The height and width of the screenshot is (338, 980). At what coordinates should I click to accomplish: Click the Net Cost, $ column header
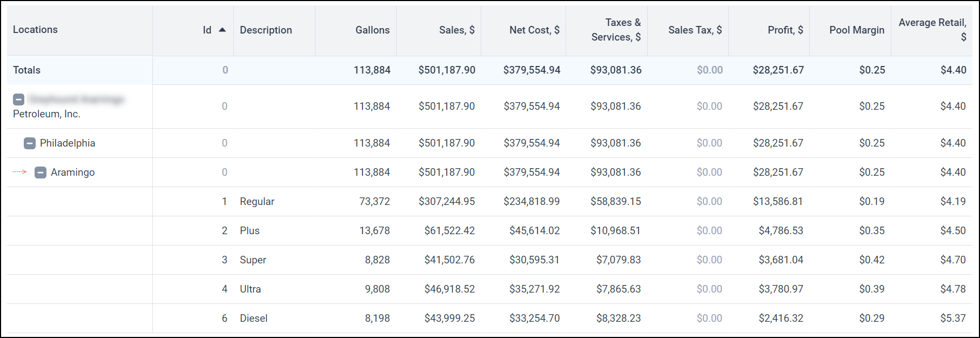tap(534, 30)
